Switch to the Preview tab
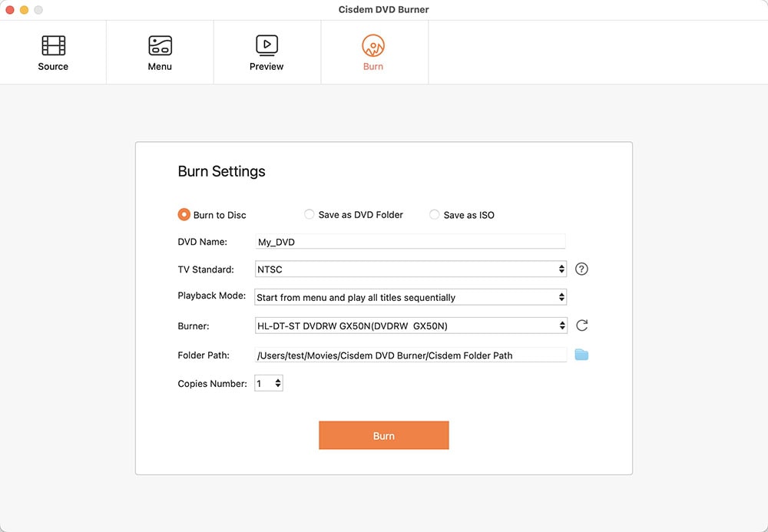Image resolution: width=768 pixels, height=532 pixels. (x=266, y=51)
